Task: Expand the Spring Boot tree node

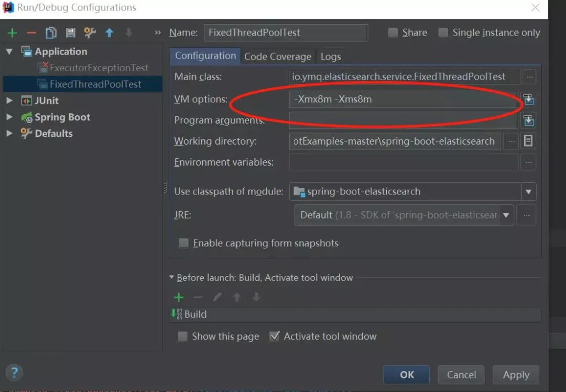Action: (x=9, y=117)
